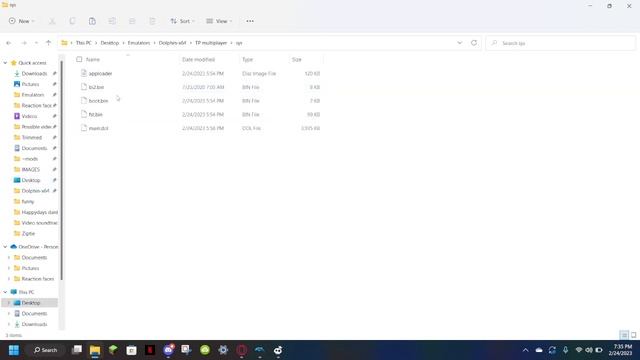Open Dolphin-x64 folder in Quick access
Screen dimensions: 640x360
click(35, 191)
